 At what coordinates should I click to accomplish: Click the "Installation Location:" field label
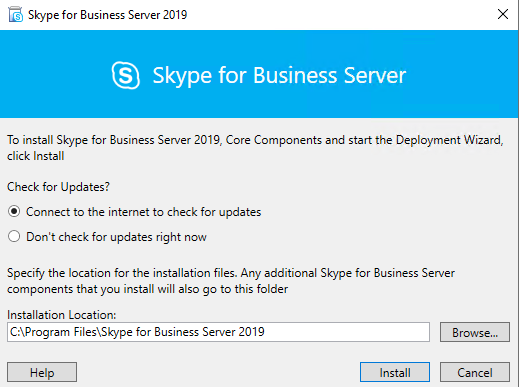point(62,315)
